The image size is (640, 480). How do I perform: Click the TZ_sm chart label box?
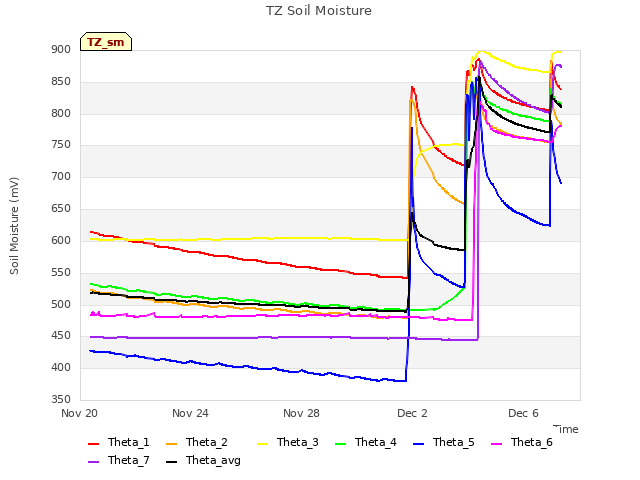click(x=106, y=42)
